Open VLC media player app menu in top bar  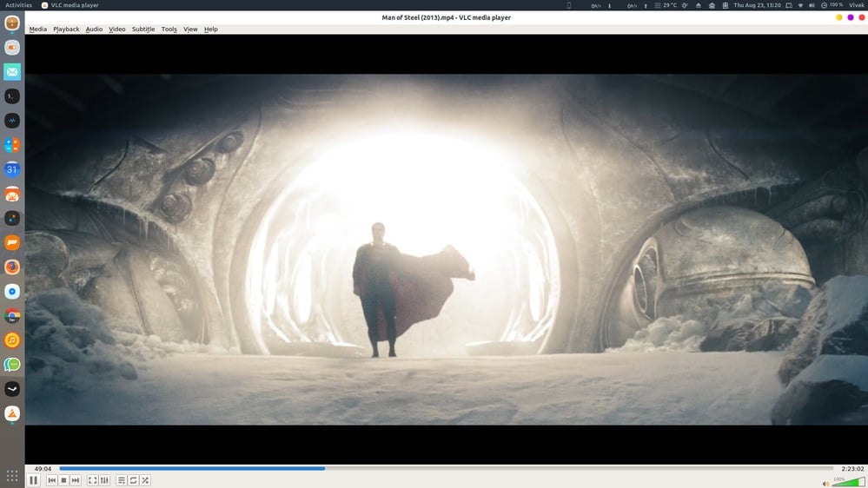(x=70, y=5)
